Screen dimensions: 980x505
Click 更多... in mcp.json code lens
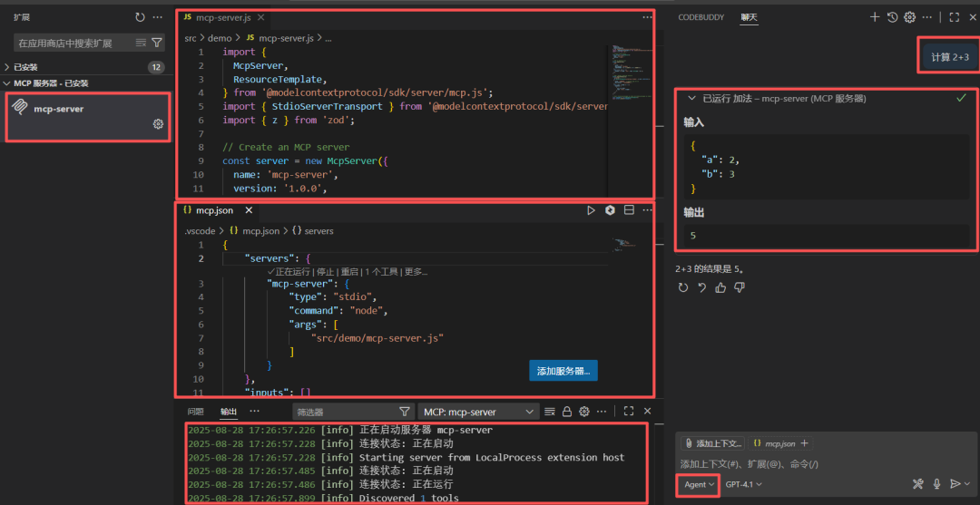[x=416, y=272]
